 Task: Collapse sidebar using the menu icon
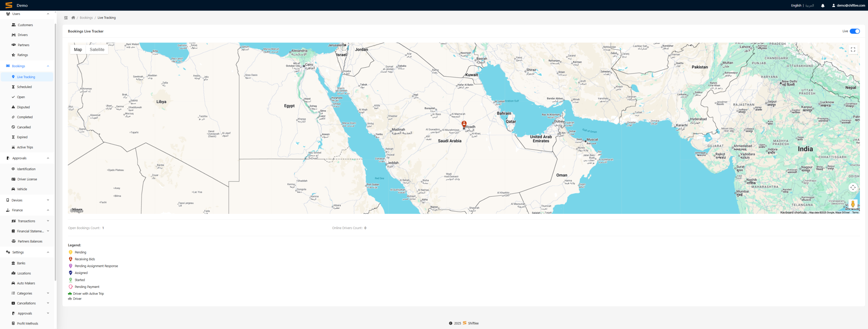[66, 18]
